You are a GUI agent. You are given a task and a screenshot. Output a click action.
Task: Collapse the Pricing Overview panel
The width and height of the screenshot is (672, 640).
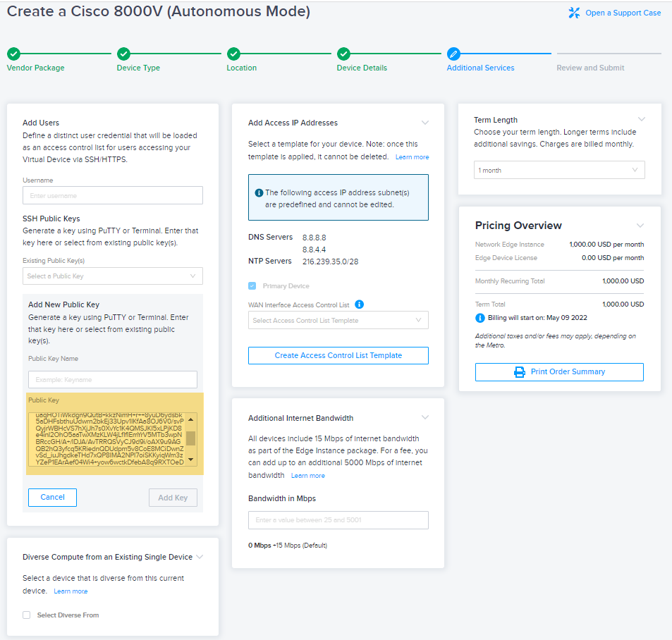640,226
